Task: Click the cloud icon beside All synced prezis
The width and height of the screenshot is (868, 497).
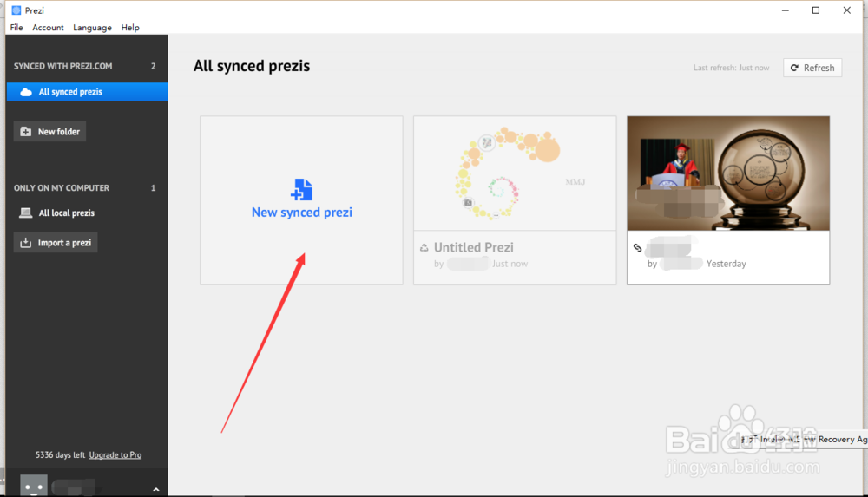Action: pyautogui.click(x=26, y=92)
